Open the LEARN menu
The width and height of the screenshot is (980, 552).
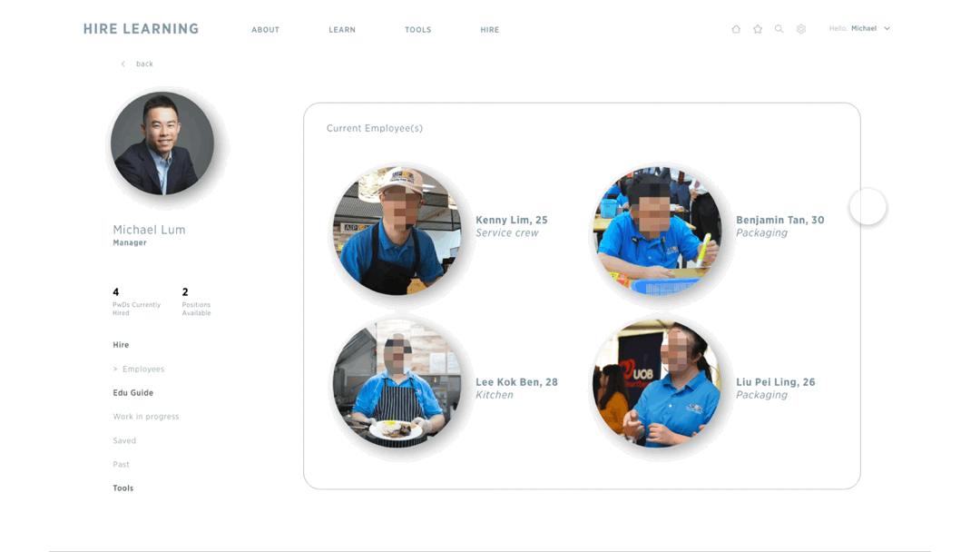pos(342,29)
